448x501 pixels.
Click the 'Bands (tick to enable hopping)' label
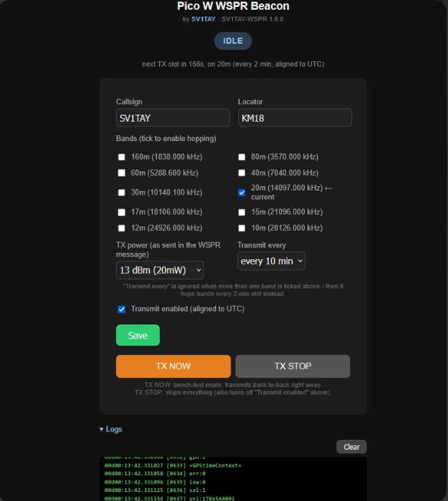[166, 139]
